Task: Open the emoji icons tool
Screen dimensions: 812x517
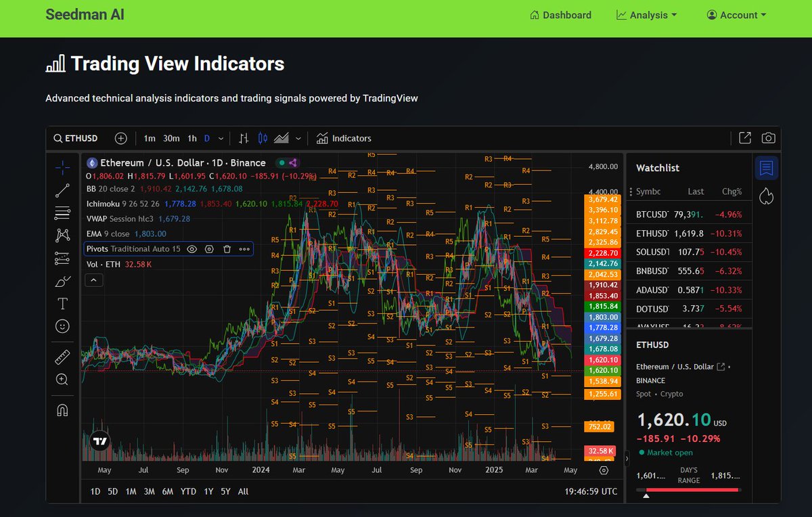Action: point(62,326)
